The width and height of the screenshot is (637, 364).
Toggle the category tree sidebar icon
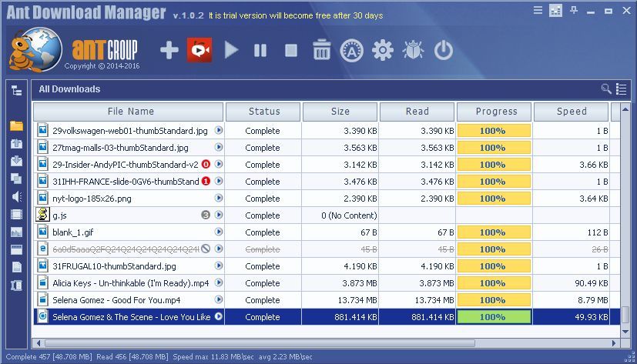16,90
